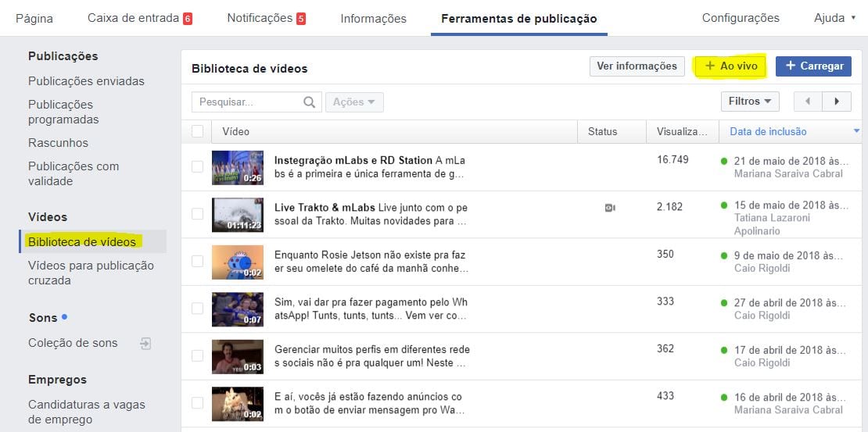This screenshot has height=432, width=868.
Task: Switch to the Informações tab
Action: (x=373, y=19)
